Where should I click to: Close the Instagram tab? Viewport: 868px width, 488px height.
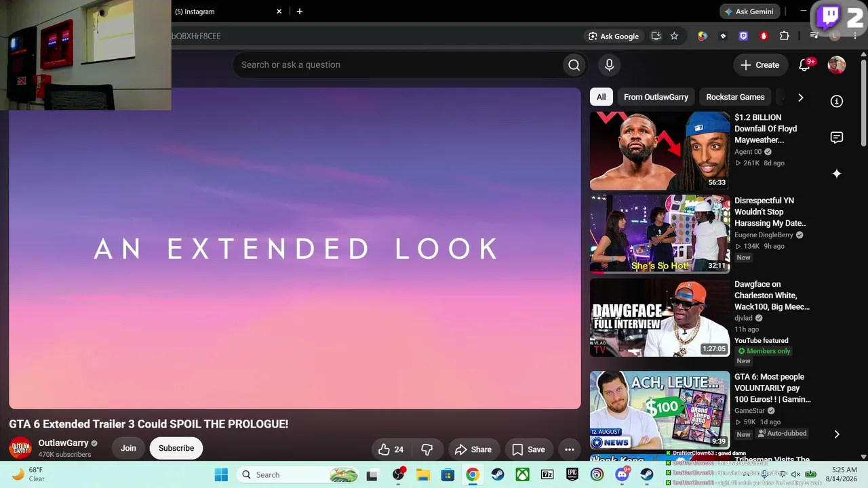tap(279, 12)
